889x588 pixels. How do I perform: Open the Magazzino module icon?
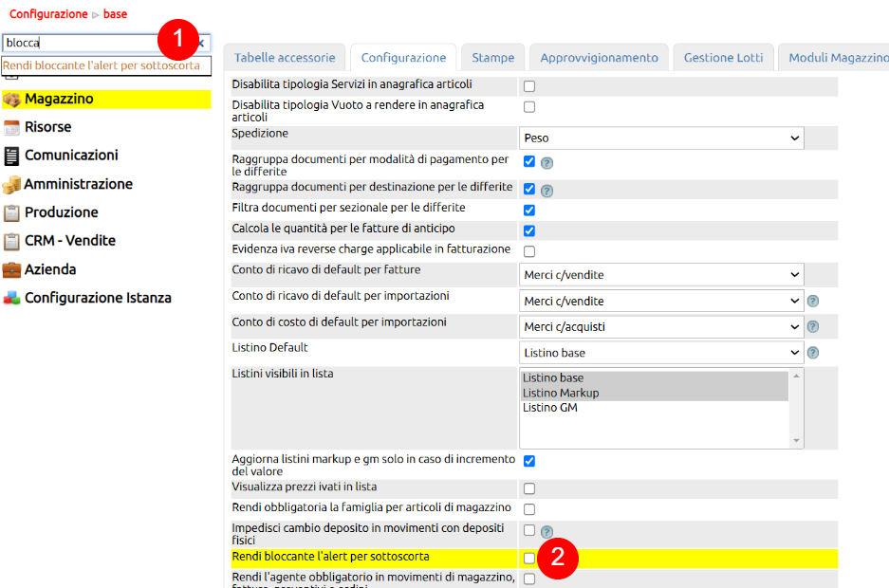coord(11,100)
